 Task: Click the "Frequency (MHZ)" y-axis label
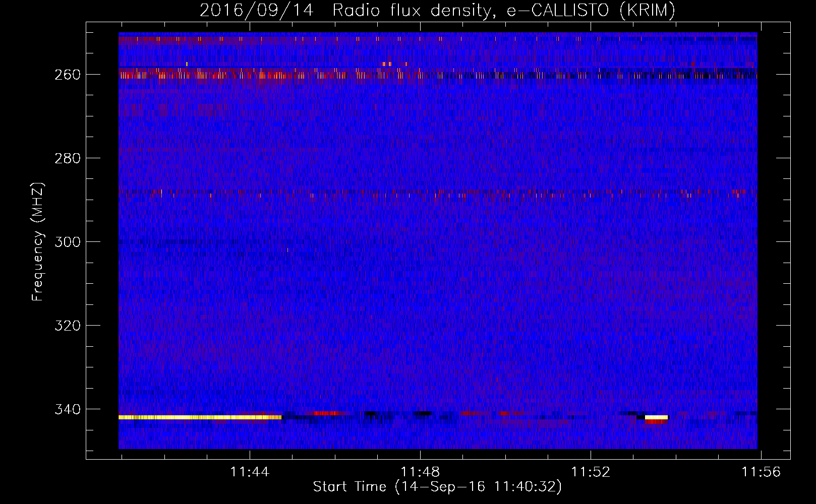pyautogui.click(x=38, y=241)
